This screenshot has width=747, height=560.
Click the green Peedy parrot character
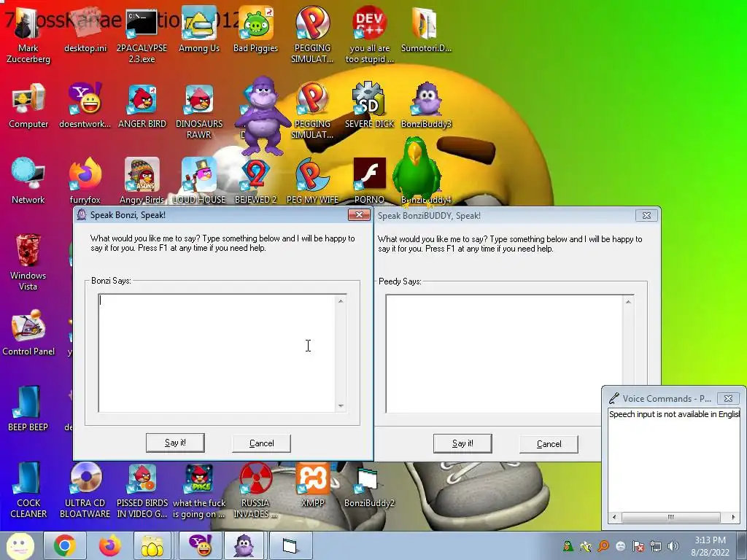coord(418,171)
